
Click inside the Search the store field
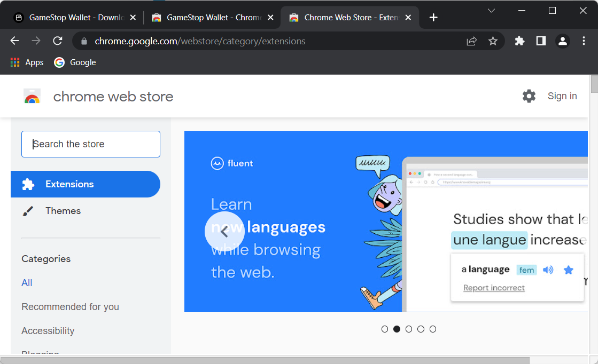(90, 144)
